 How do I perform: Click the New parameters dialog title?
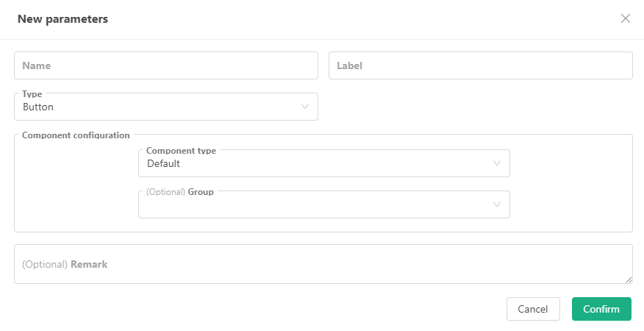coord(63,19)
